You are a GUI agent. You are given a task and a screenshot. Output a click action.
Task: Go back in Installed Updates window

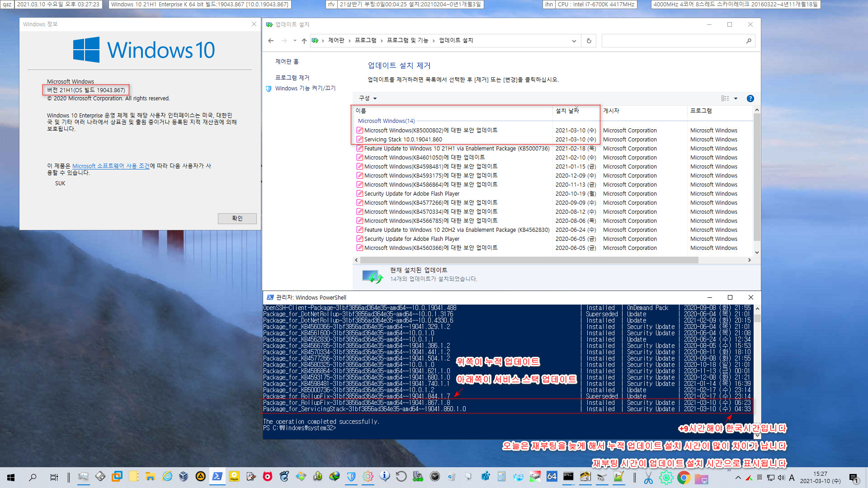pos(271,41)
